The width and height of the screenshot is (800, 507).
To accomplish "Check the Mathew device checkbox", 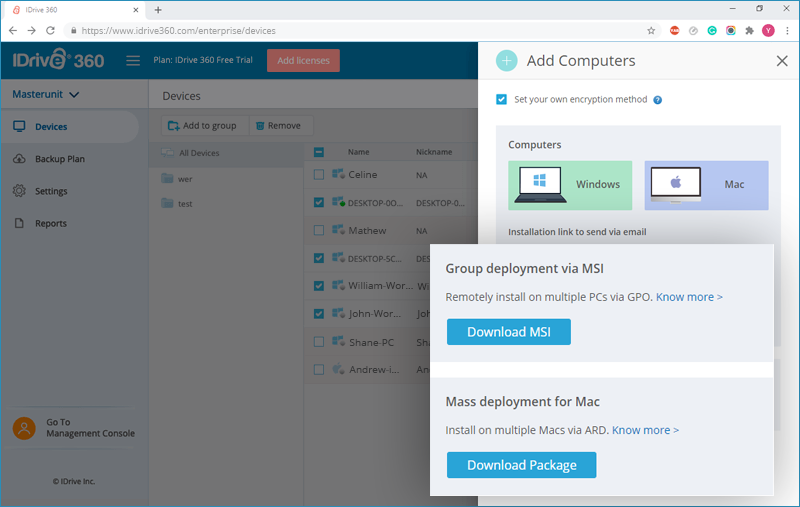I will [319, 230].
